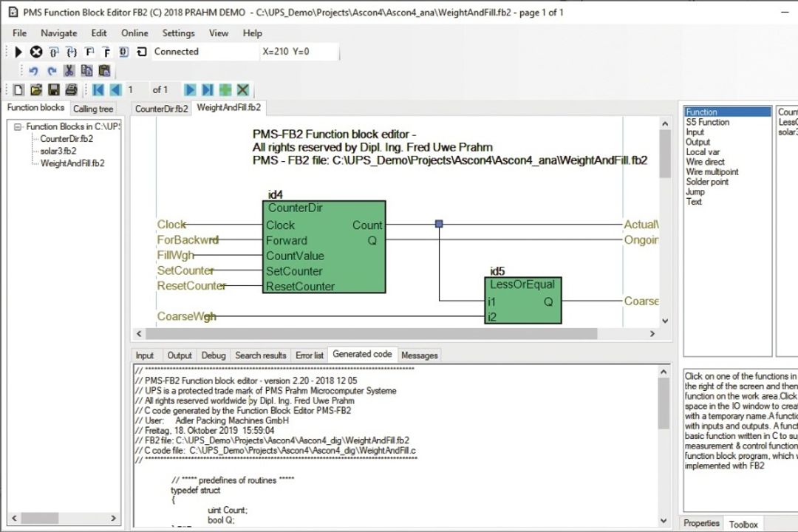Click the CoarseWgh input label in the diagram
The image size is (798, 532).
click(186, 316)
